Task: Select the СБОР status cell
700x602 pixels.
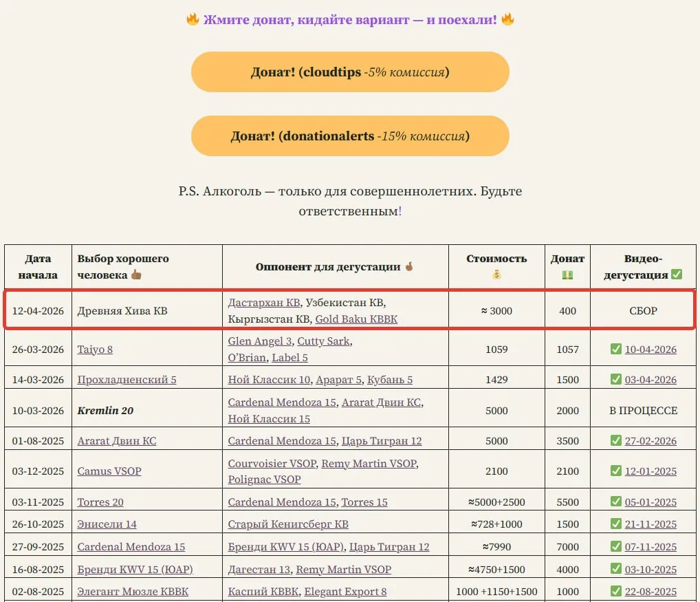Action: click(x=644, y=310)
